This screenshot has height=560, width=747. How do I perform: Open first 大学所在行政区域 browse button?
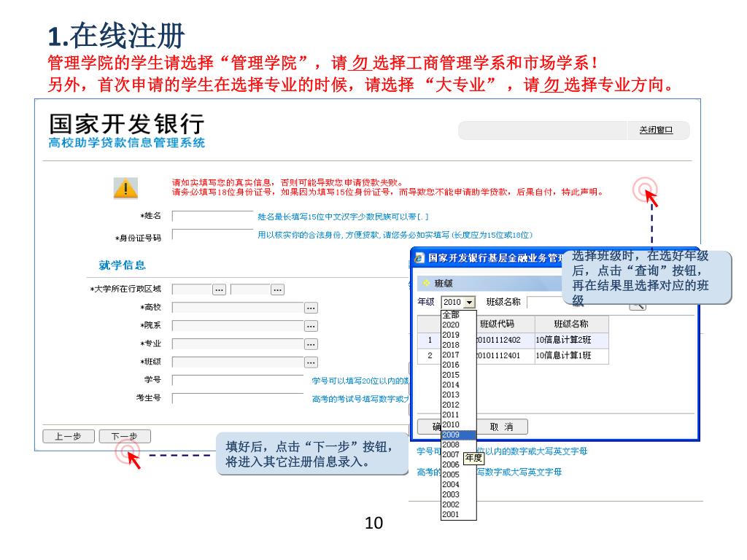(x=219, y=289)
